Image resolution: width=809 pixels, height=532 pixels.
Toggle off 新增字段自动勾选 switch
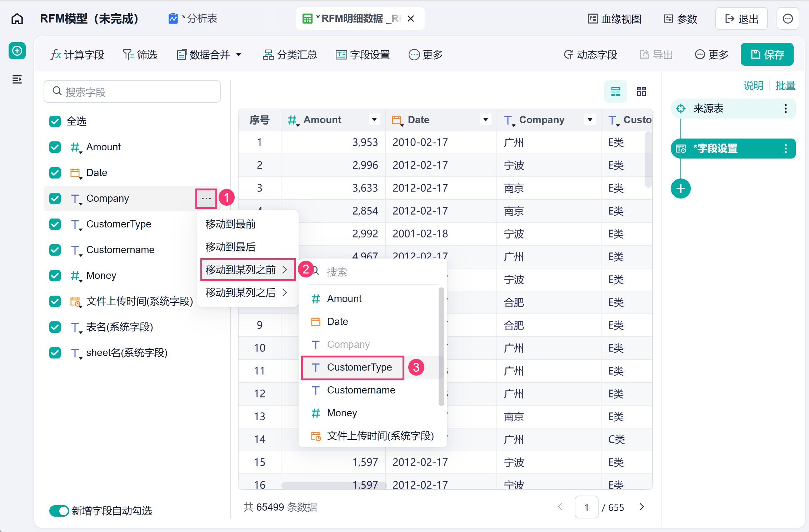(x=59, y=511)
